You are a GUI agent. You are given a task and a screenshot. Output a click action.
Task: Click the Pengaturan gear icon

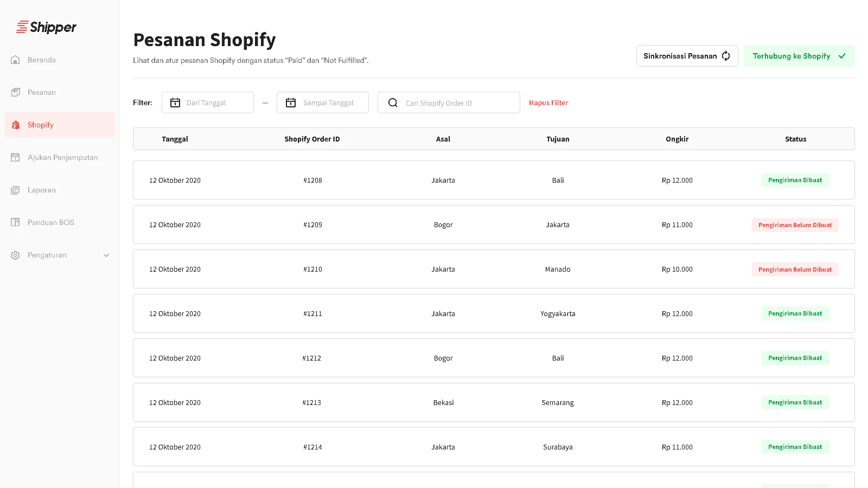pos(15,255)
